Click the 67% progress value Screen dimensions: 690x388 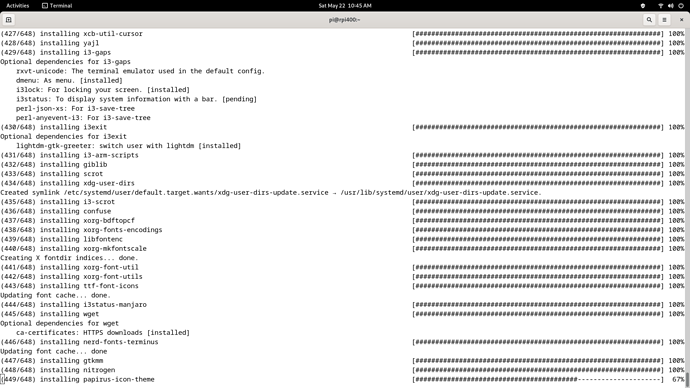(678, 379)
